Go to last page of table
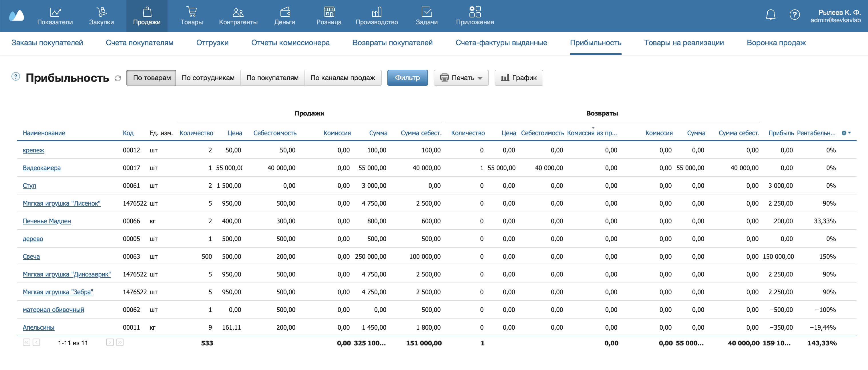The height and width of the screenshot is (370, 868). pos(120,342)
